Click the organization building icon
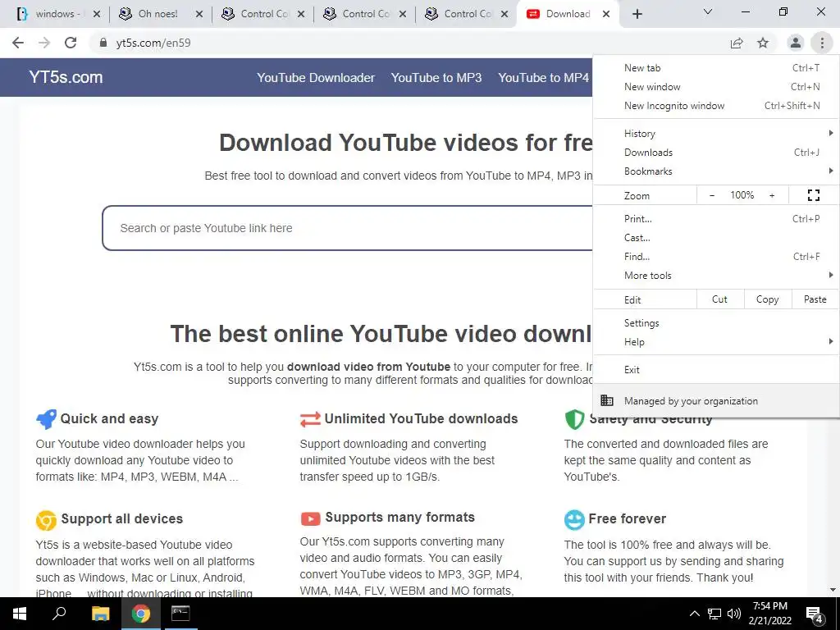Viewport: 840px width, 630px height. click(606, 400)
